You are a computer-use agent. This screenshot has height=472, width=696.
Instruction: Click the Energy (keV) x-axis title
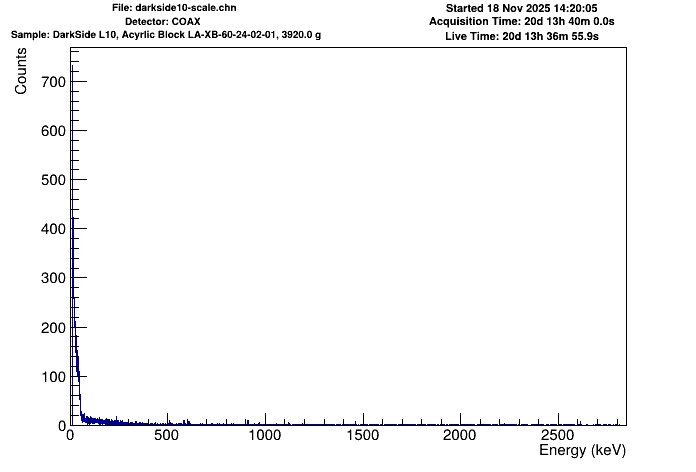tap(580, 451)
